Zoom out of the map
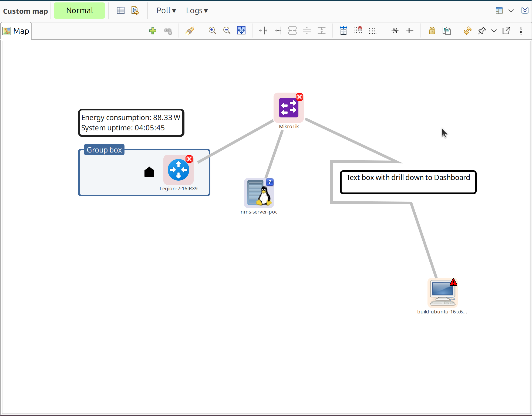The height and width of the screenshot is (416, 532). click(227, 31)
